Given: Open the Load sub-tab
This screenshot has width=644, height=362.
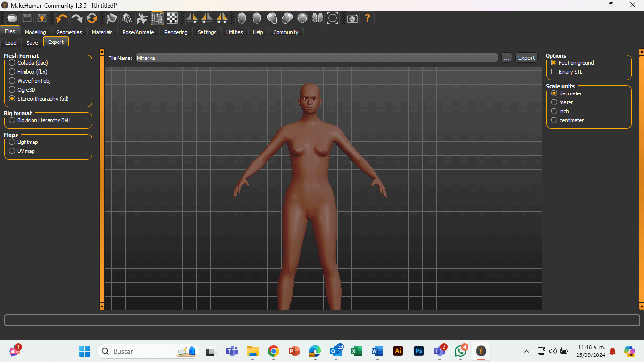Looking at the screenshot, I should click(11, 42).
